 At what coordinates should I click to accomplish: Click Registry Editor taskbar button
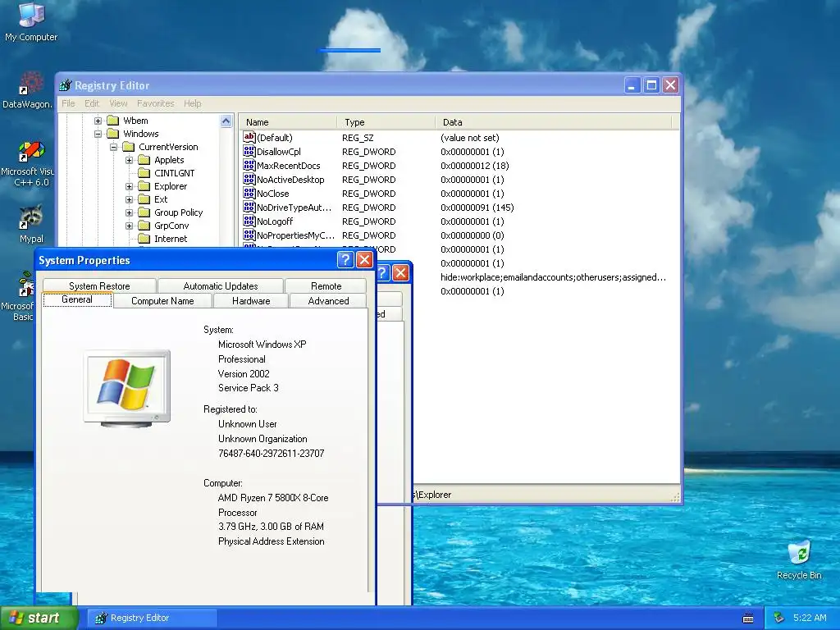pyautogui.click(x=152, y=618)
